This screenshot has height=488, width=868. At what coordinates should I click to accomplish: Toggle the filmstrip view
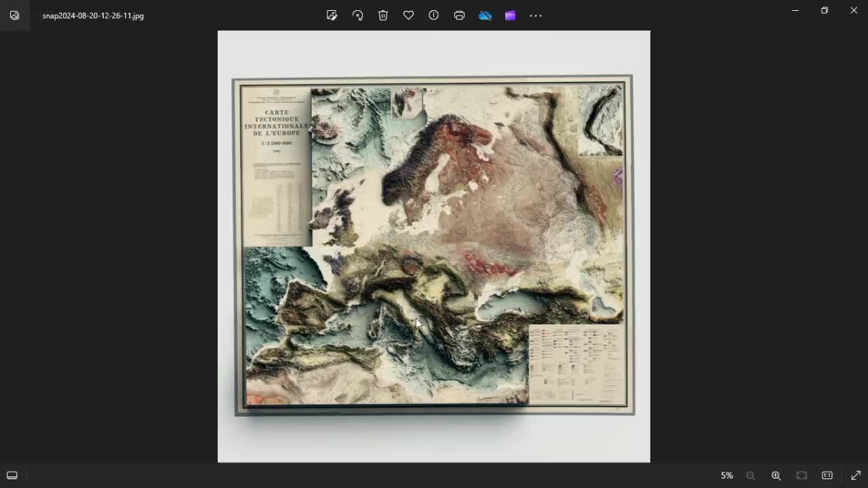12,475
